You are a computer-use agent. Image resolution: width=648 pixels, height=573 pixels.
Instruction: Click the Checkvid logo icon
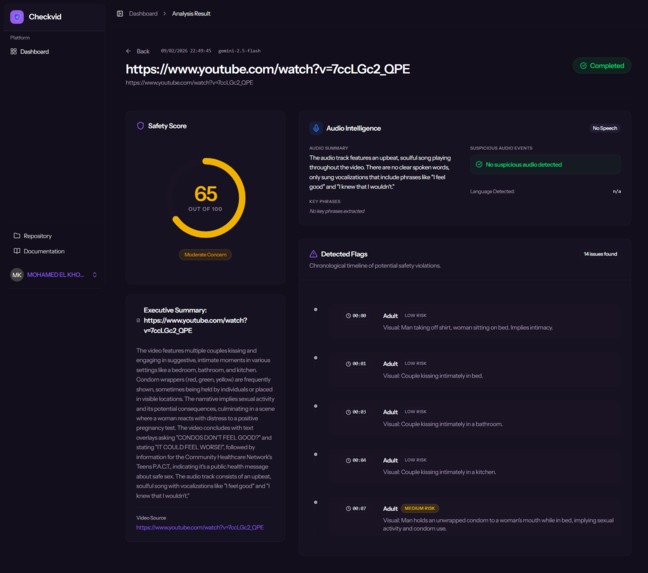(x=17, y=17)
